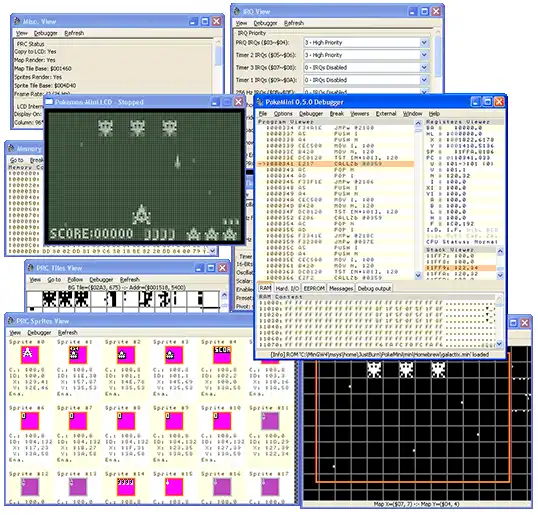Open the Debugger menu in PRC Sprites View
Image resolution: width=538 pixels, height=515 pixels.
pyautogui.click(x=39, y=332)
